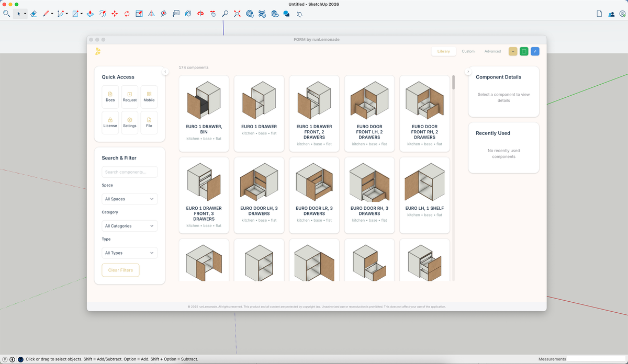This screenshot has height=364, width=628.
Task: Select the Eraser tool in the toolbar
Action: tap(33, 14)
